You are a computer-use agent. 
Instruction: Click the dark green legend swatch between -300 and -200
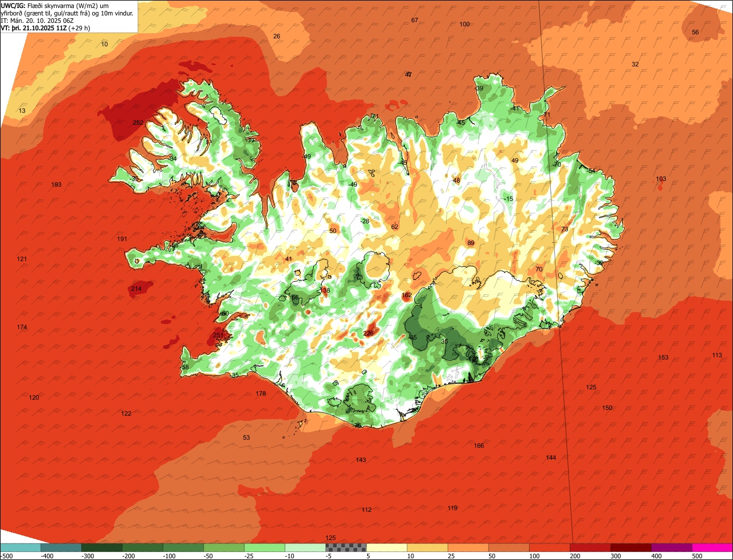pos(101,547)
